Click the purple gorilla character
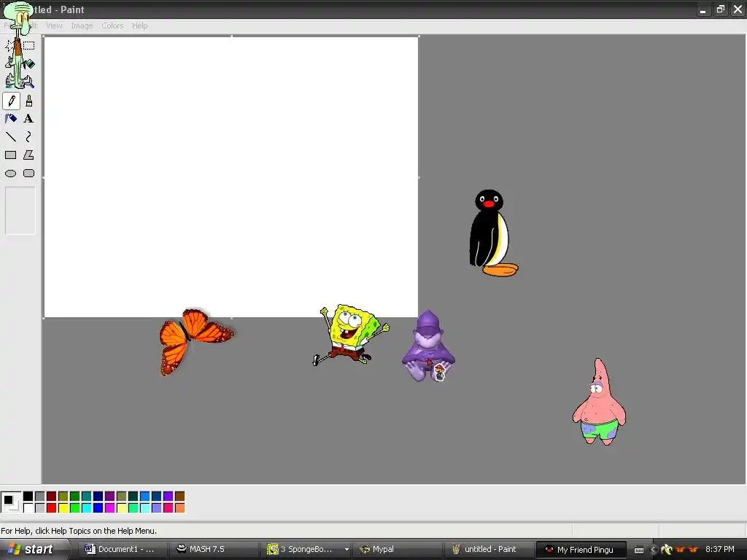This screenshot has width=747, height=560. click(427, 346)
